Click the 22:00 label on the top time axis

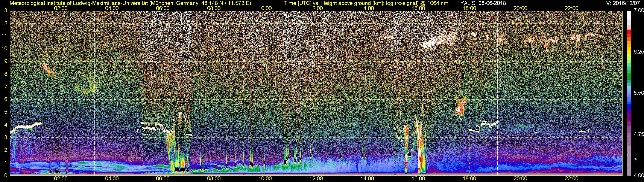click(571, 8)
